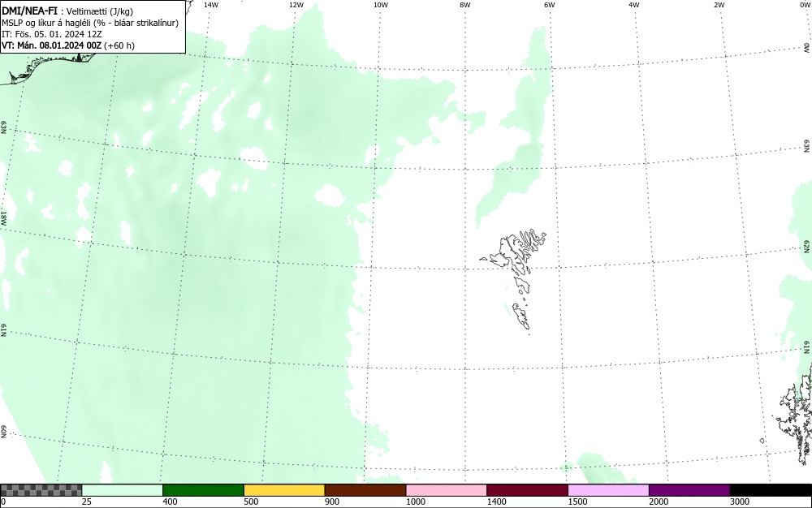812x508 pixels.
Task: Click the 'IT: Fös. 05. 01. 2024 12Z' line
Action: tap(52, 34)
